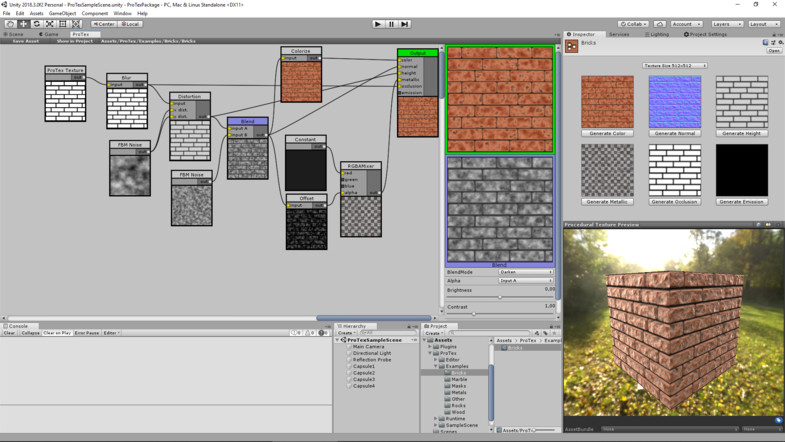Open the Account dropdown

(686, 24)
